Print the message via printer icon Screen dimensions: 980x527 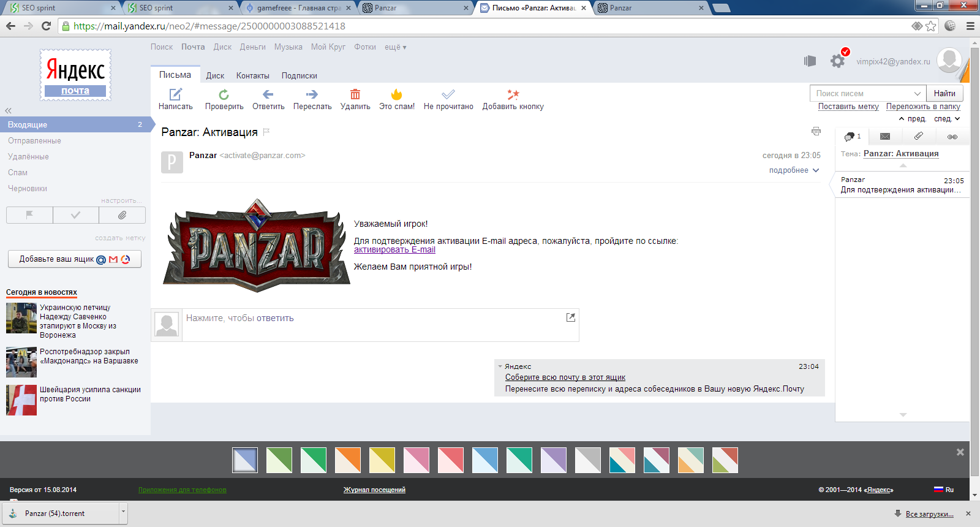816,131
